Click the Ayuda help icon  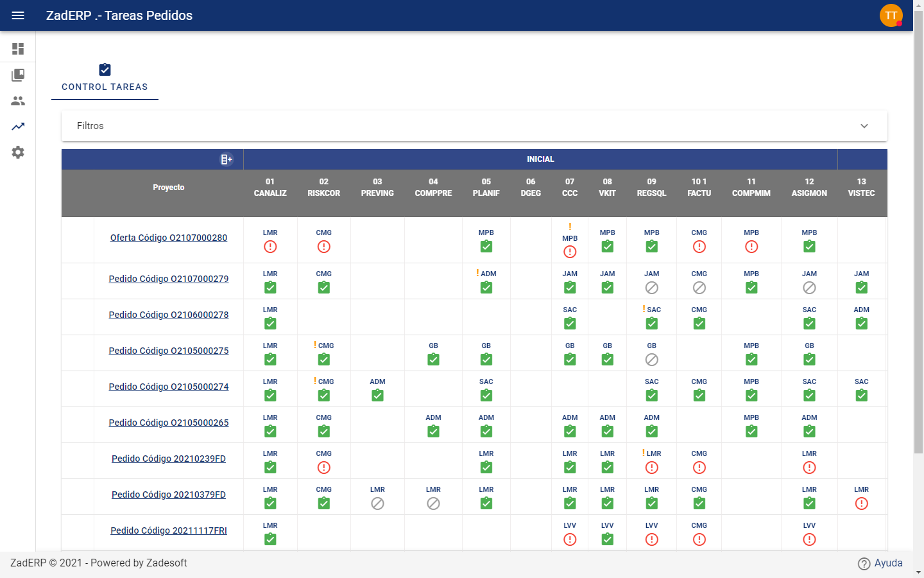coord(864,563)
